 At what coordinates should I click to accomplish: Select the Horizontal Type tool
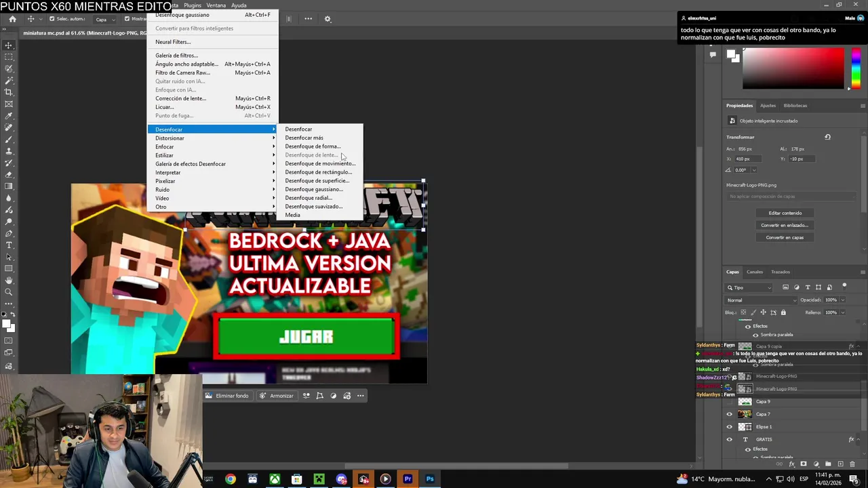pyautogui.click(x=9, y=245)
